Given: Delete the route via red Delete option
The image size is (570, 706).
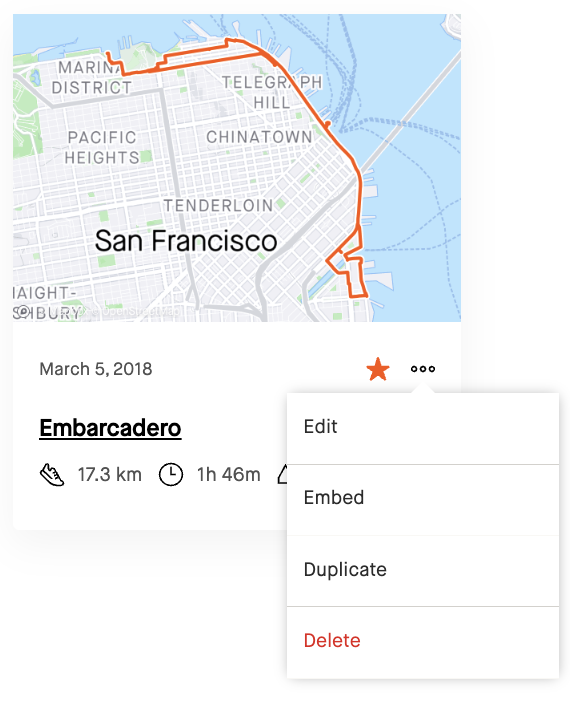Looking at the screenshot, I should (423, 641).
